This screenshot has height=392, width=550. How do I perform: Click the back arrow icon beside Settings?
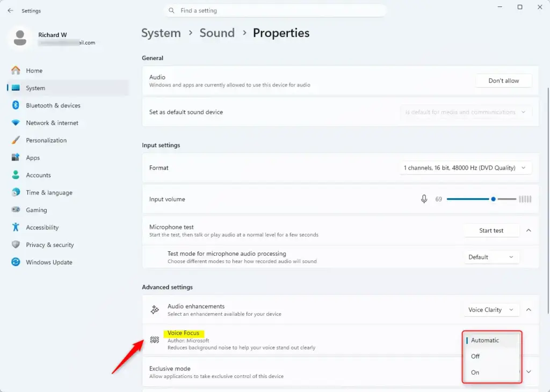(x=10, y=11)
